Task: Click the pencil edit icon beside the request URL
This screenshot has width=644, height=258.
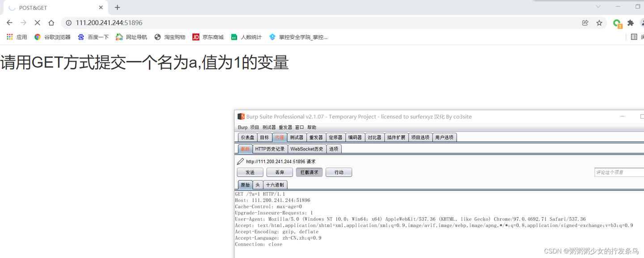Action: (241, 161)
